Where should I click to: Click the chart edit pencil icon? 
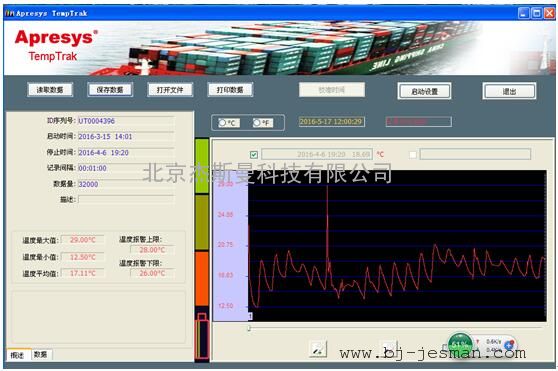click(318, 349)
